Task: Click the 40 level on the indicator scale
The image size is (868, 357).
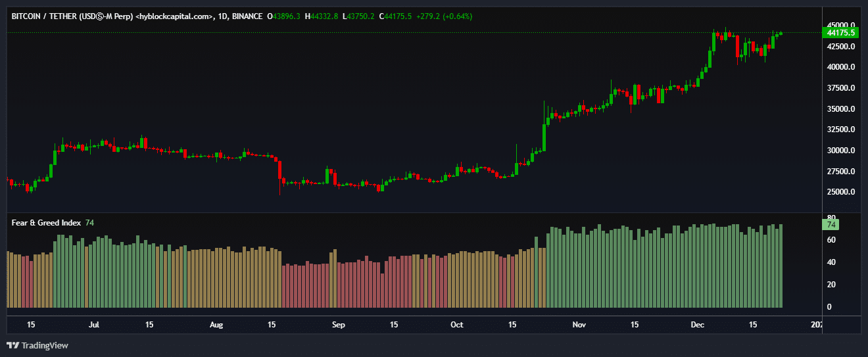Action: pos(831,262)
